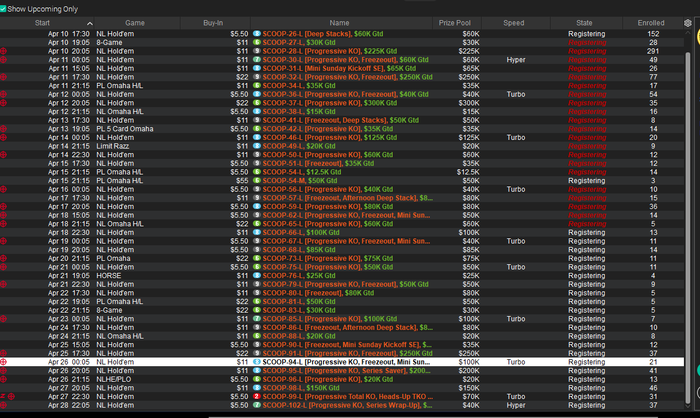Click the 6-max table icon for SCOOP-27-L

pos(257,42)
